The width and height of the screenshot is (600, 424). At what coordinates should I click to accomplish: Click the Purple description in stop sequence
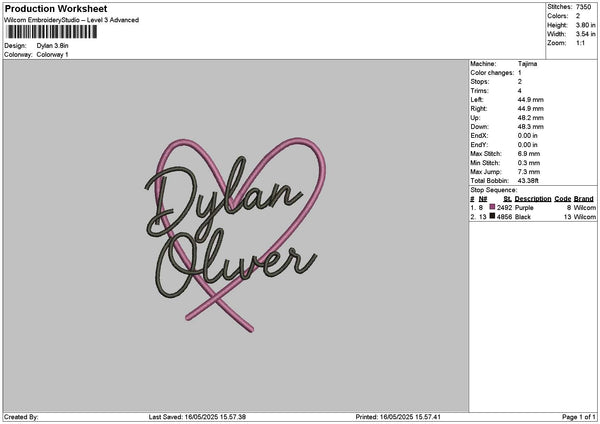(524, 208)
